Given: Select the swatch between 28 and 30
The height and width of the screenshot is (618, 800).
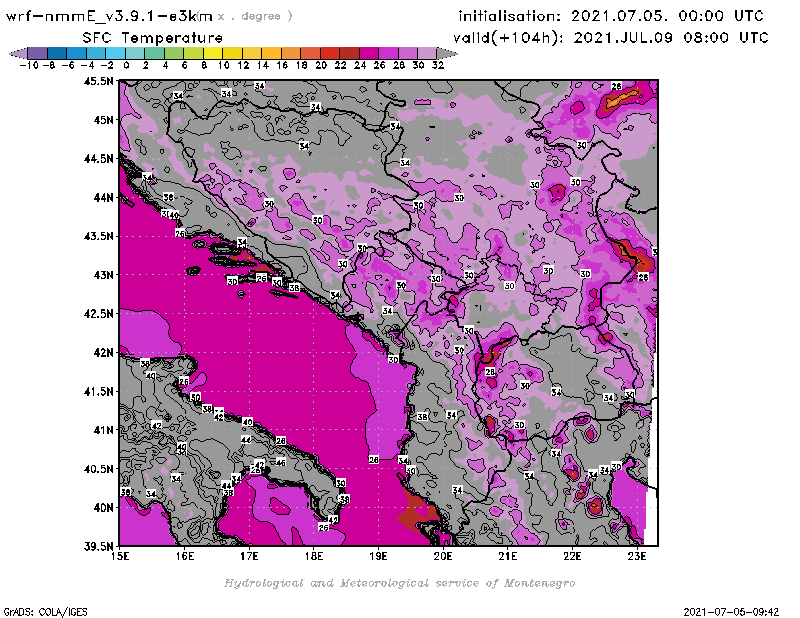Looking at the screenshot, I should [408, 53].
